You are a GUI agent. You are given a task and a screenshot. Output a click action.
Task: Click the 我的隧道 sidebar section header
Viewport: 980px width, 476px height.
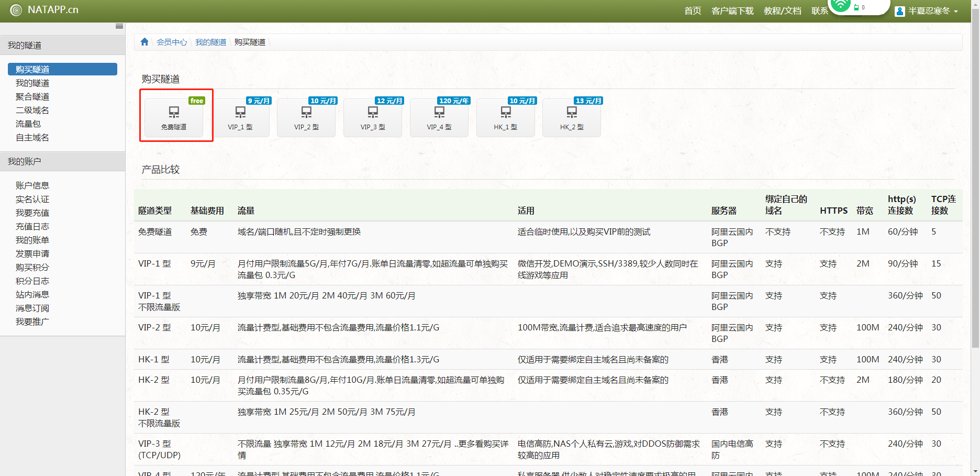coord(62,45)
